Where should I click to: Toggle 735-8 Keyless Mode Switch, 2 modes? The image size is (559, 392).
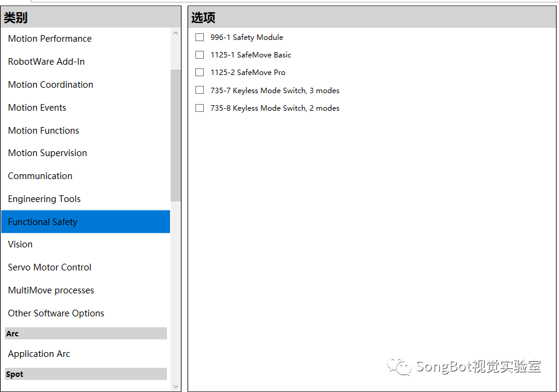pos(200,108)
